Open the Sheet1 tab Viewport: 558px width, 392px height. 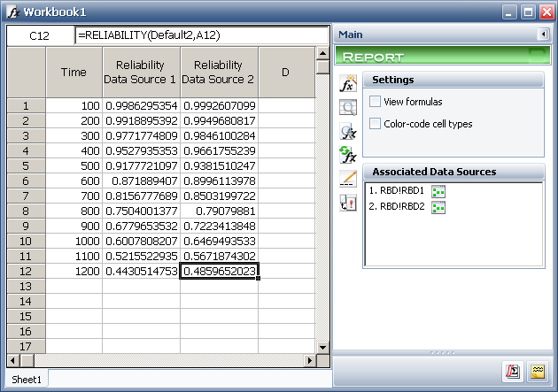[x=27, y=380]
